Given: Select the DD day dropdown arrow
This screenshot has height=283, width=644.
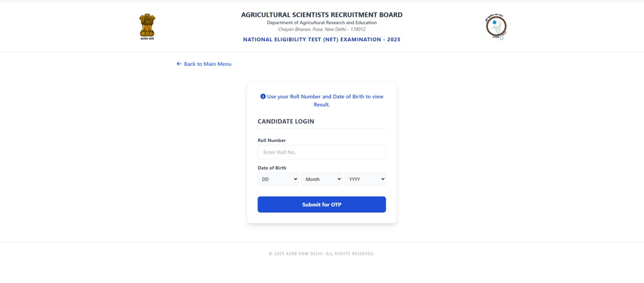Looking at the screenshot, I should point(295,179).
